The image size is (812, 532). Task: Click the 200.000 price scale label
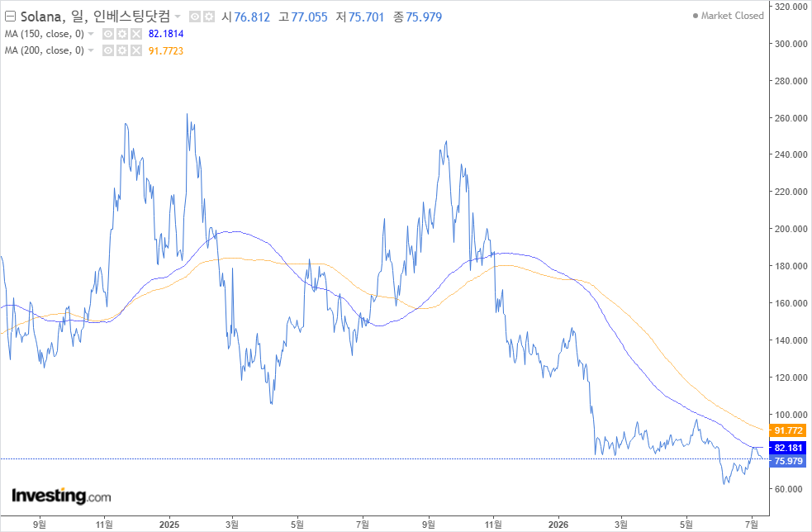(791, 229)
